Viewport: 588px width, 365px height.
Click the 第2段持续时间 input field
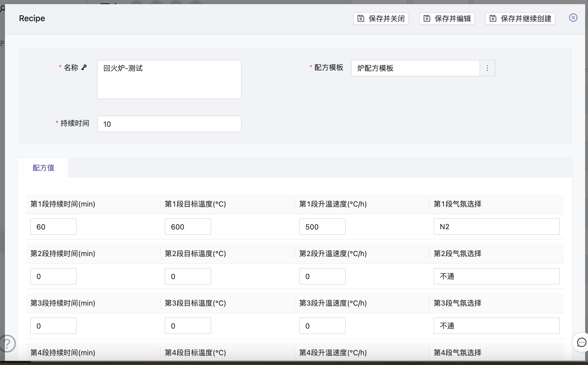(x=53, y=276)
